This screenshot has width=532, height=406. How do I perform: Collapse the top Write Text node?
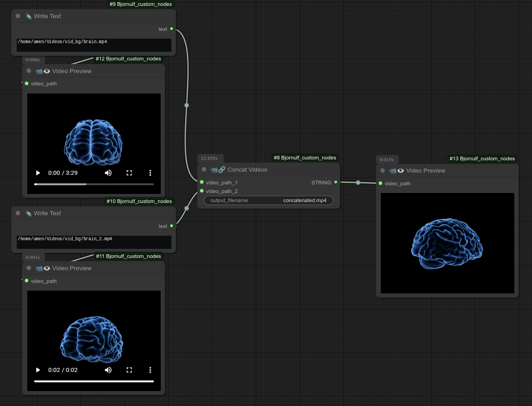(18, 16)
